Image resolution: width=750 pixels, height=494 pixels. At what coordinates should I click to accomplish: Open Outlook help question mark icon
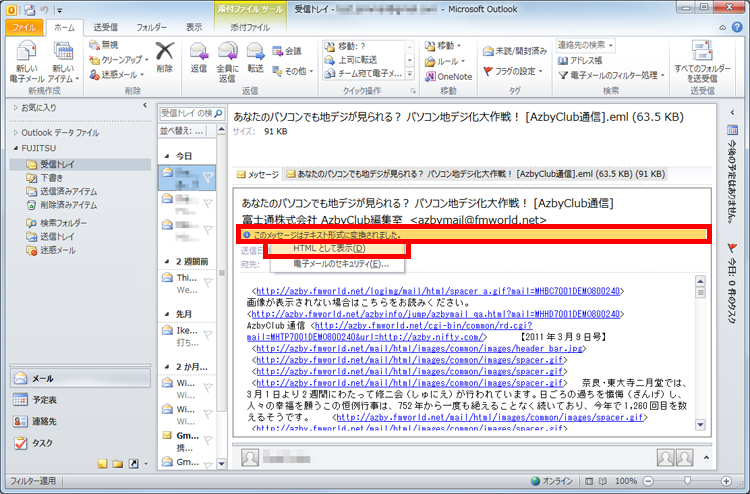coord(737,27)
